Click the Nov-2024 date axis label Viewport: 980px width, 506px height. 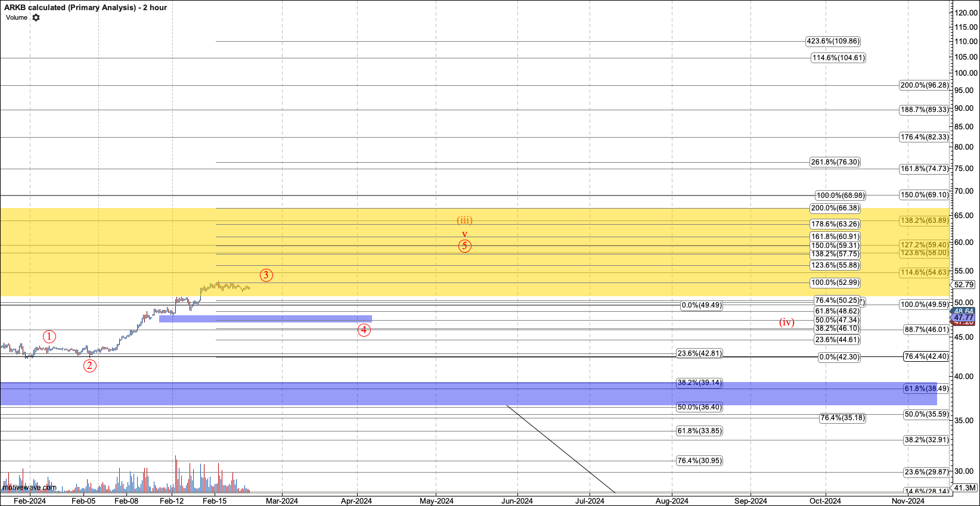pos(908,501)
